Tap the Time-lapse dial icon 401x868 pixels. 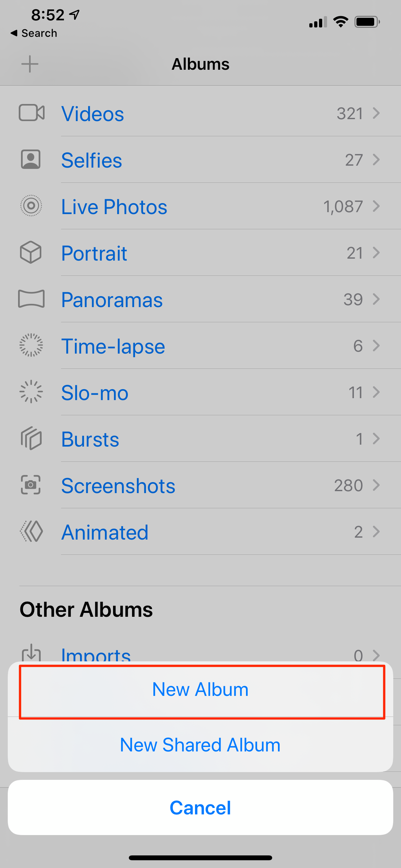point(31,346)
